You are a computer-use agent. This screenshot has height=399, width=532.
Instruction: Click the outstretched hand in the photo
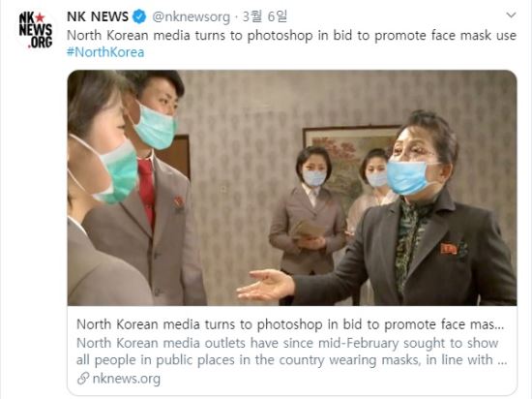pyautogui.click(x=266, y=286)
